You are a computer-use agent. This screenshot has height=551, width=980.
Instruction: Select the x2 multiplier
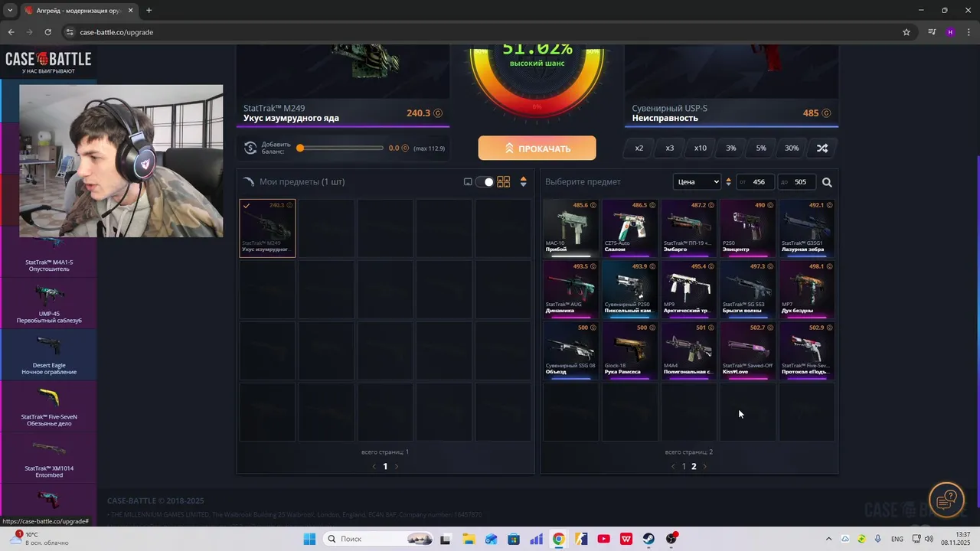[639, 148]
